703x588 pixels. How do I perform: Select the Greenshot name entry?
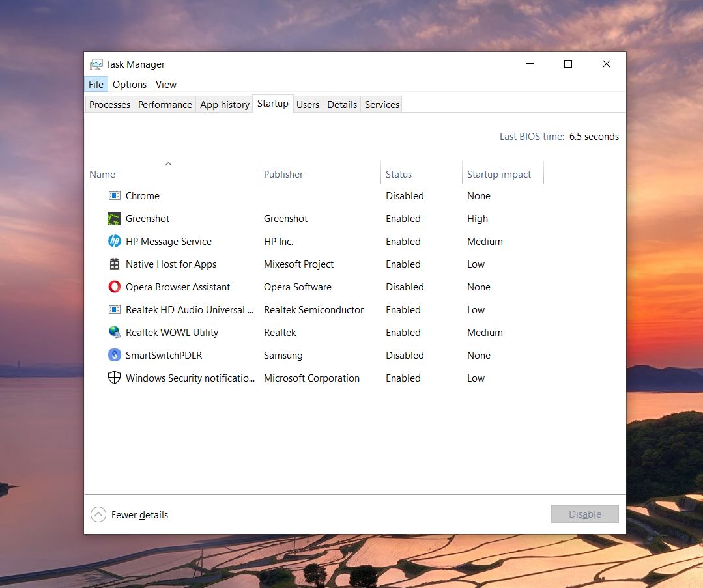click(x=147, y=219)
